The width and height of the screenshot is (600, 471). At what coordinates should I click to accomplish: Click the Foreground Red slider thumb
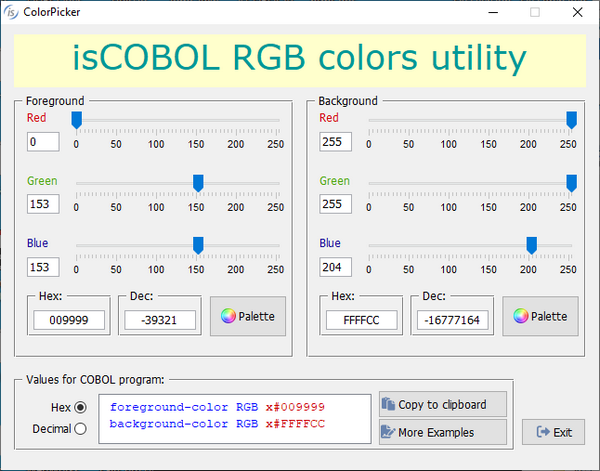[x=77, y=120]
